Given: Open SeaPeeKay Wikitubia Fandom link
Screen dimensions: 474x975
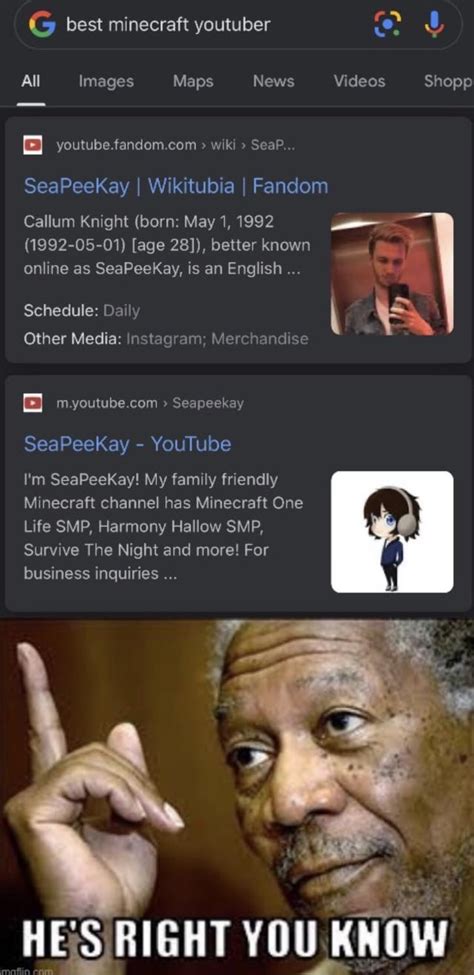Looking at the screenshot, I should coord(175,186).
